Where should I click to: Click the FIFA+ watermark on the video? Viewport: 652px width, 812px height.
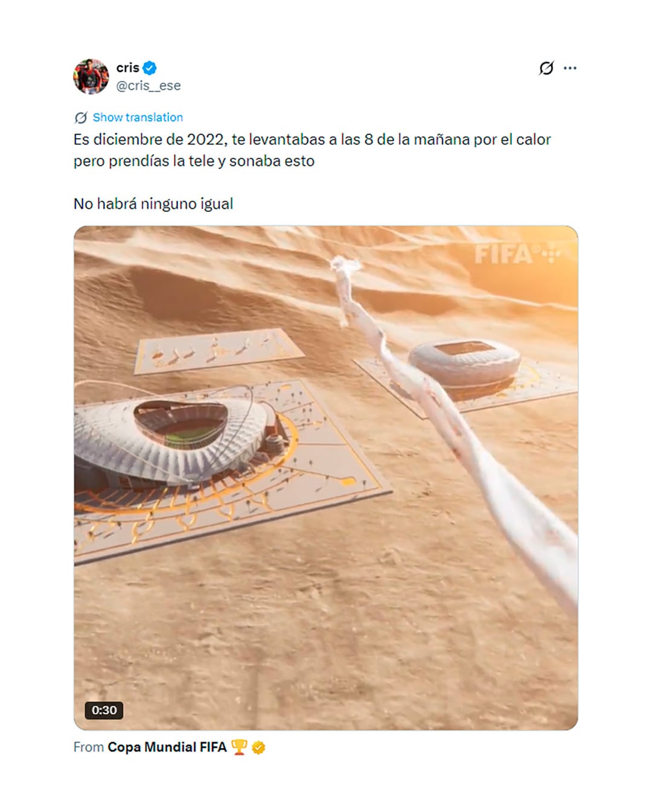tap(518, 254)
